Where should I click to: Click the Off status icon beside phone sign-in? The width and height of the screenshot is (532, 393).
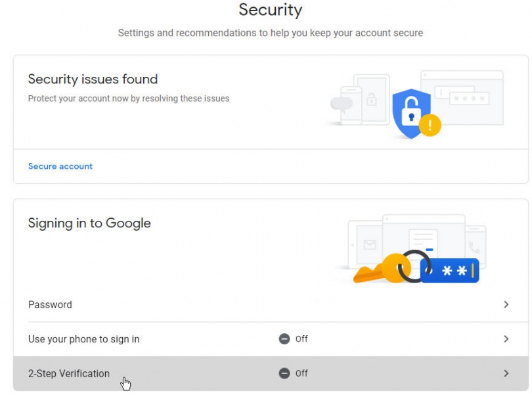tap(284, 339)
